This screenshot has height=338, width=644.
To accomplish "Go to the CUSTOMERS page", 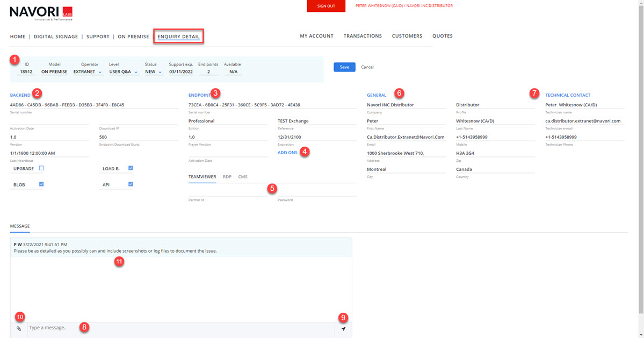I will [407, 36].
